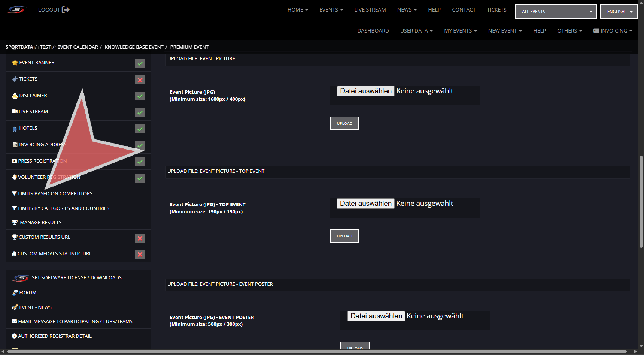Click the Disclaimer warning triangle icon

[15, 96]
